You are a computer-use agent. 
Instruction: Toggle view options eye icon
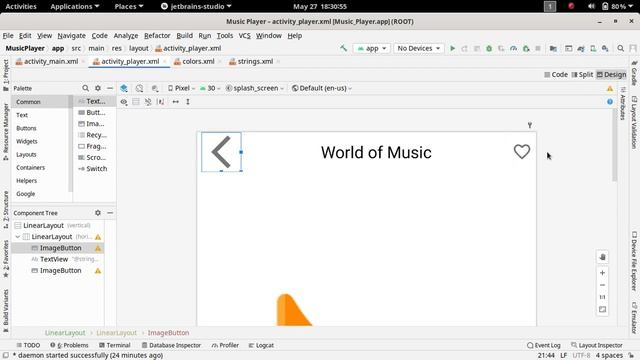[x=124, y=102]
